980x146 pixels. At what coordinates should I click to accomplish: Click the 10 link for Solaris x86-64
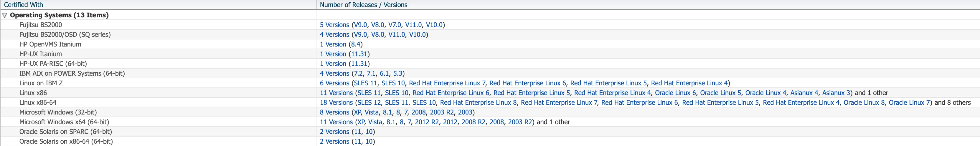click(x=369, y=141)
